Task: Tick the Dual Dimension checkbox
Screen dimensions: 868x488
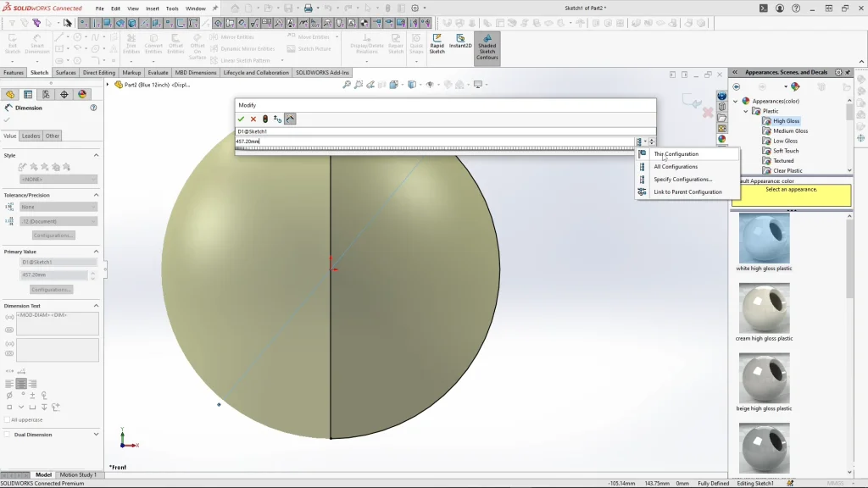Action: coord(8,435)
